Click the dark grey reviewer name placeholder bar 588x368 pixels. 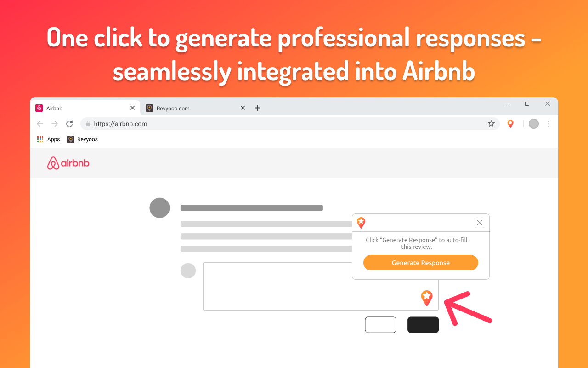coord(252,208)
